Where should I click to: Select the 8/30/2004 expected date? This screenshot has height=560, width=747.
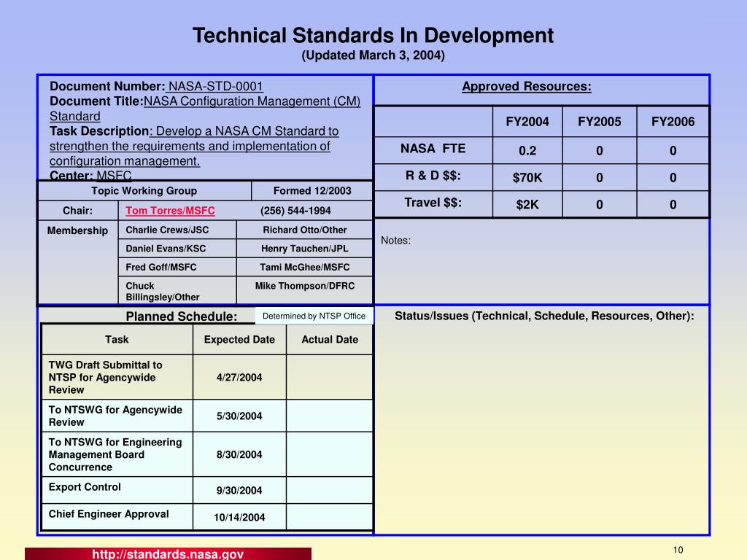239,455
